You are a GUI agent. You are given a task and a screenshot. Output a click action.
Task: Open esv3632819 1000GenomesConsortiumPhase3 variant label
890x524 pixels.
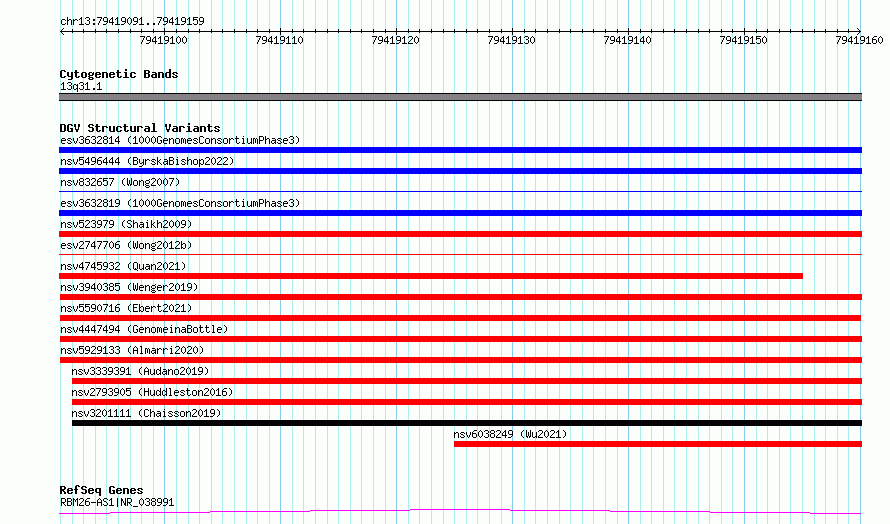[x=180, y=203]
